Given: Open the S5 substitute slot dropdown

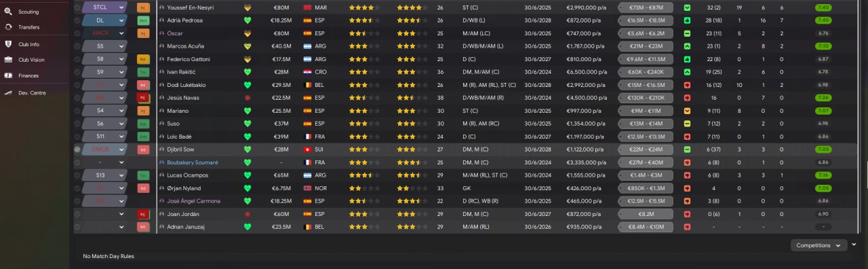Looking at the screenshot, I should [104, 46].
